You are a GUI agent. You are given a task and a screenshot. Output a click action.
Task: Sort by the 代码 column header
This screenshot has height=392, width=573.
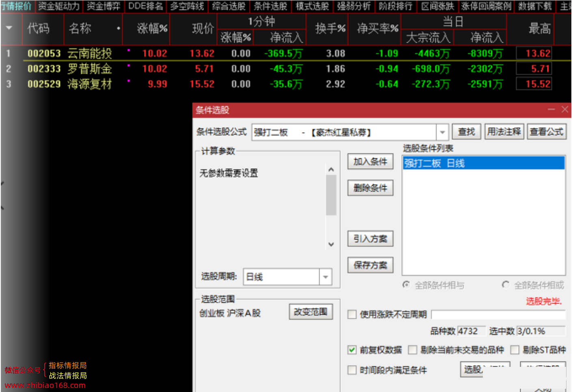[x=39, y=28]
